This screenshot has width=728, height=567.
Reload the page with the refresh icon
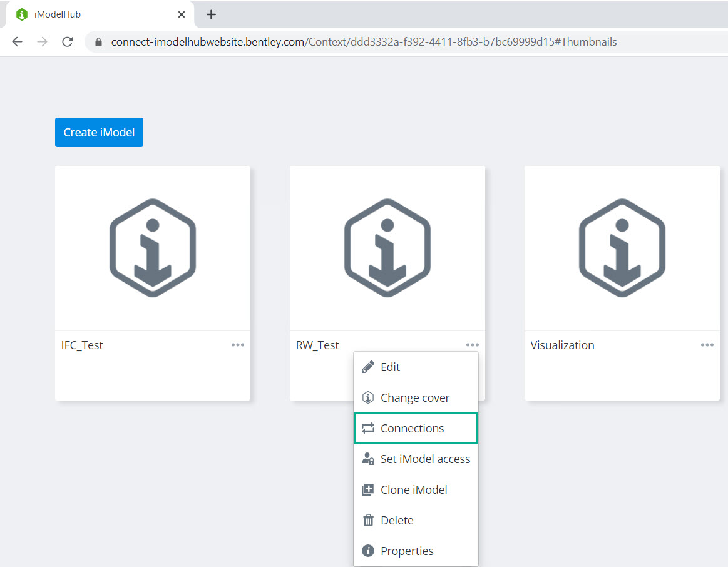(x=68, y=42)
